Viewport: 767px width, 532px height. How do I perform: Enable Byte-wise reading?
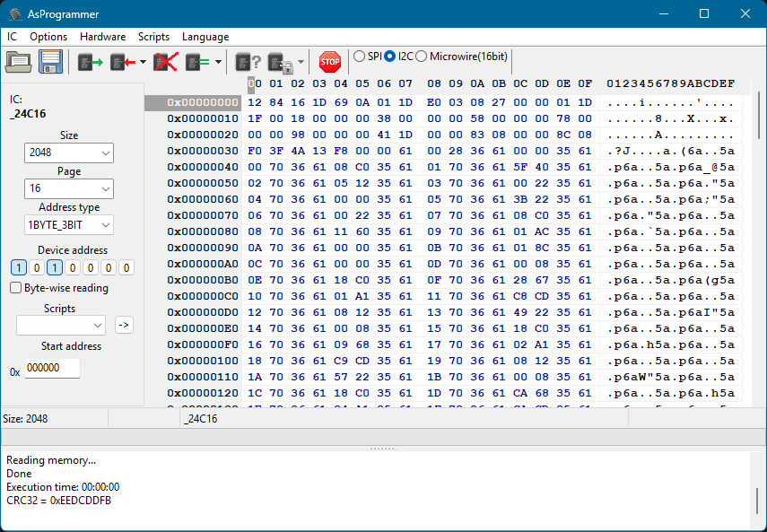pos(15,287)
